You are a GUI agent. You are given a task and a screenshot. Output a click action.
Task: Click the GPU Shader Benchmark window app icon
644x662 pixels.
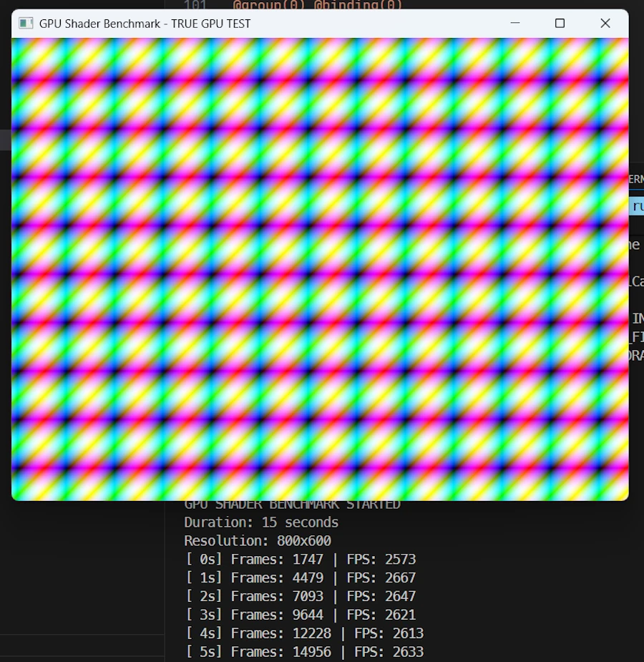26,24
